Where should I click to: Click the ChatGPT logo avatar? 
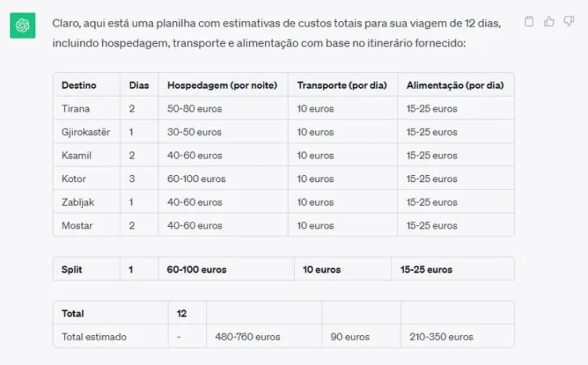pos(23,26)
